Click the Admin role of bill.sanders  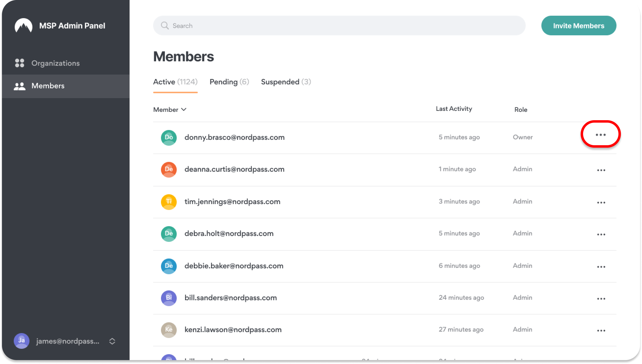[x=522, y=298]
